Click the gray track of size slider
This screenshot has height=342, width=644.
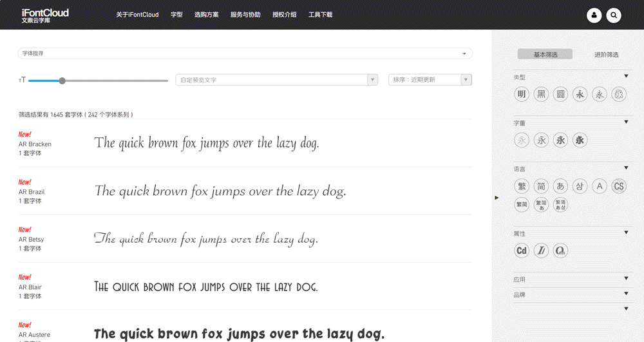[x=117, y=81]
